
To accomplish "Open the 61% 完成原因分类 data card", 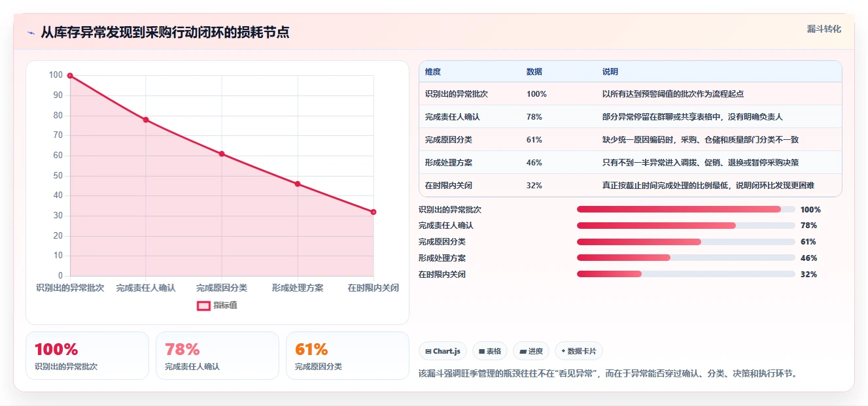I will (x=347, y=356).
